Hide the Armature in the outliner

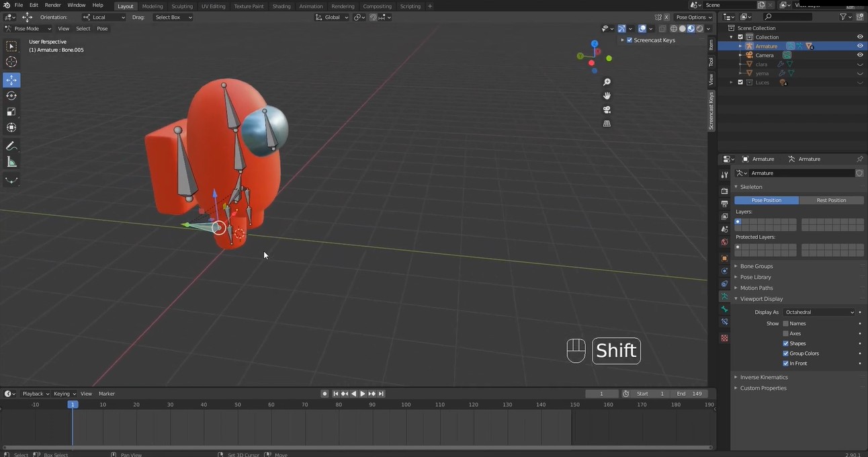point(859,46)
